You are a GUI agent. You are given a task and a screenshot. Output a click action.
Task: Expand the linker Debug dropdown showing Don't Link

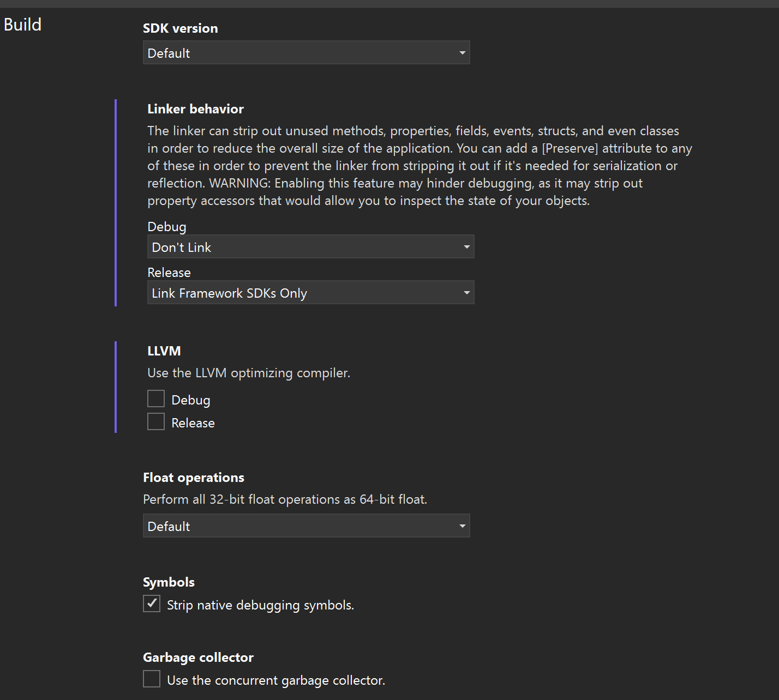(x=310, y=247)
